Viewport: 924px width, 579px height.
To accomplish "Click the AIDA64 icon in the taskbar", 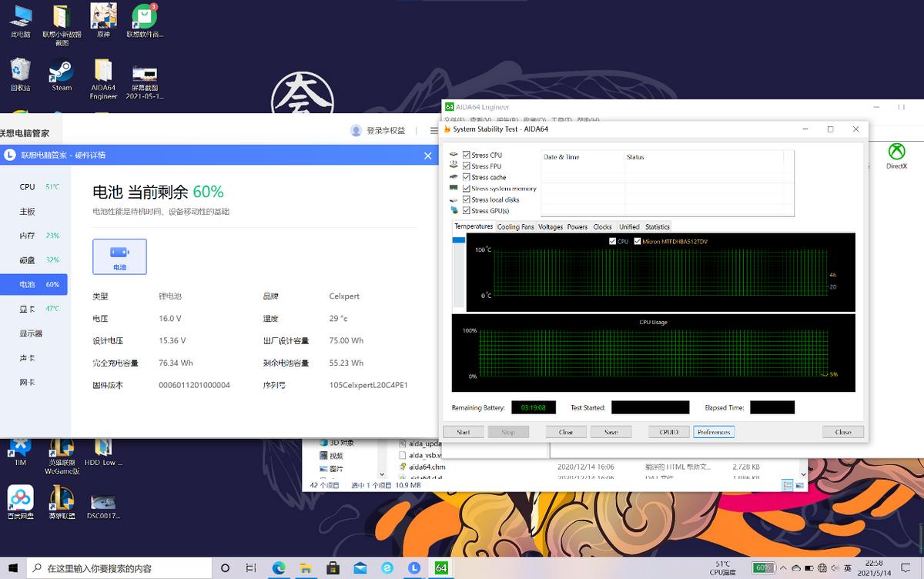I will 441,568.
